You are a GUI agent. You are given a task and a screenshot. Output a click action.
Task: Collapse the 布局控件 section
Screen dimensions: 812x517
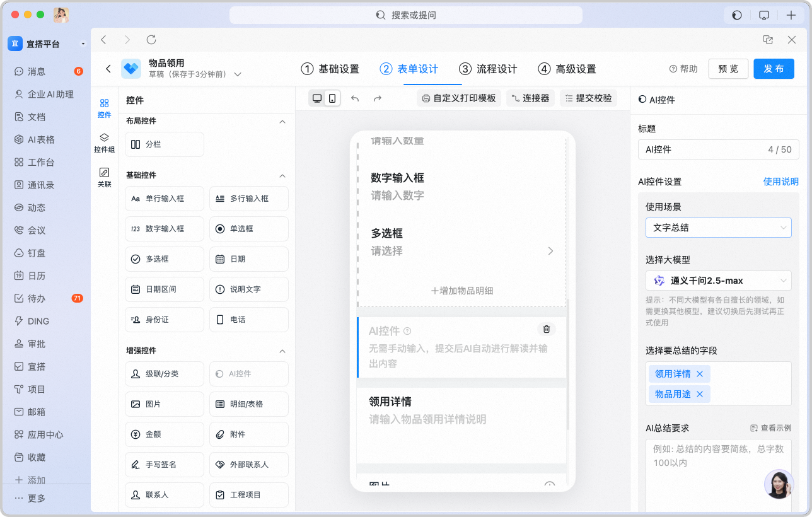click(x=282, y=121)
